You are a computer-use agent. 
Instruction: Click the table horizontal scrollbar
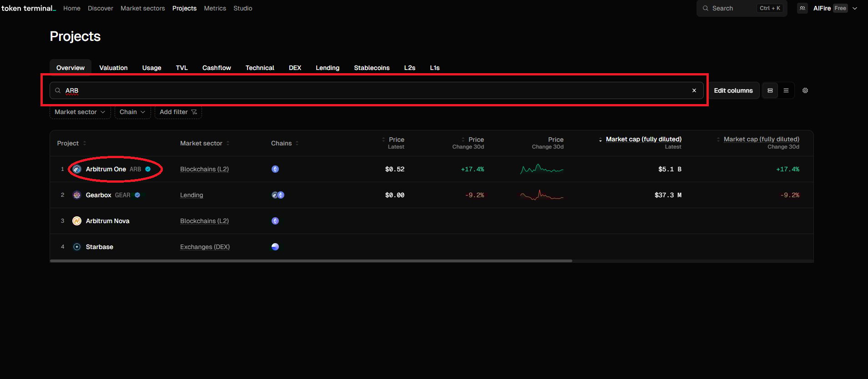[311, 261]
